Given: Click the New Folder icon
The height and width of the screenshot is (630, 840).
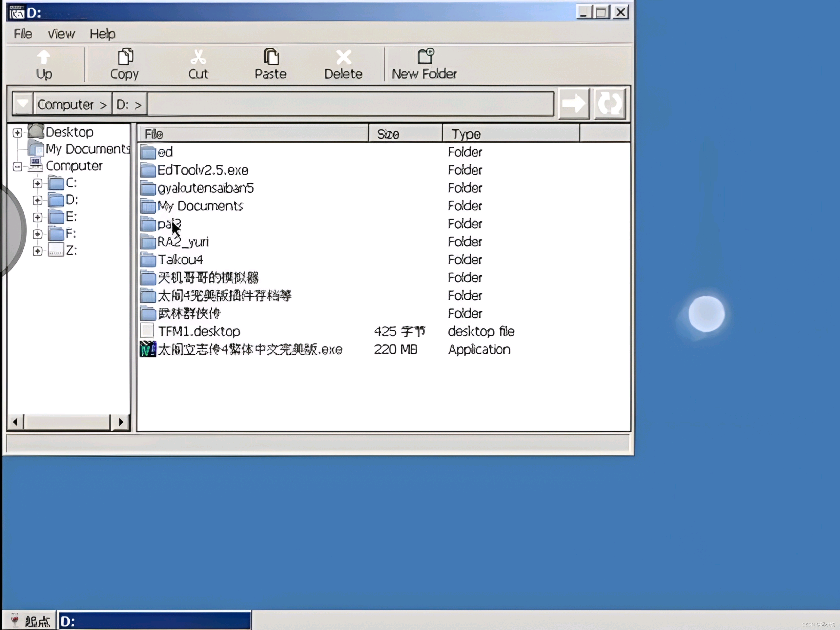Looking at the screenshot, I should (x=425, y=56).
